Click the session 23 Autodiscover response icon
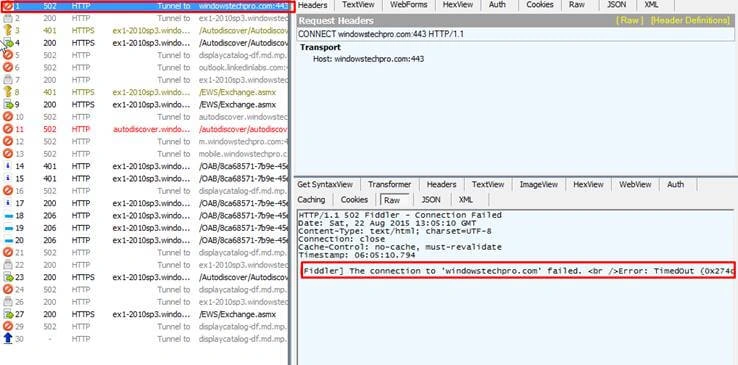 pyautogui.click(x=8, y=278)
